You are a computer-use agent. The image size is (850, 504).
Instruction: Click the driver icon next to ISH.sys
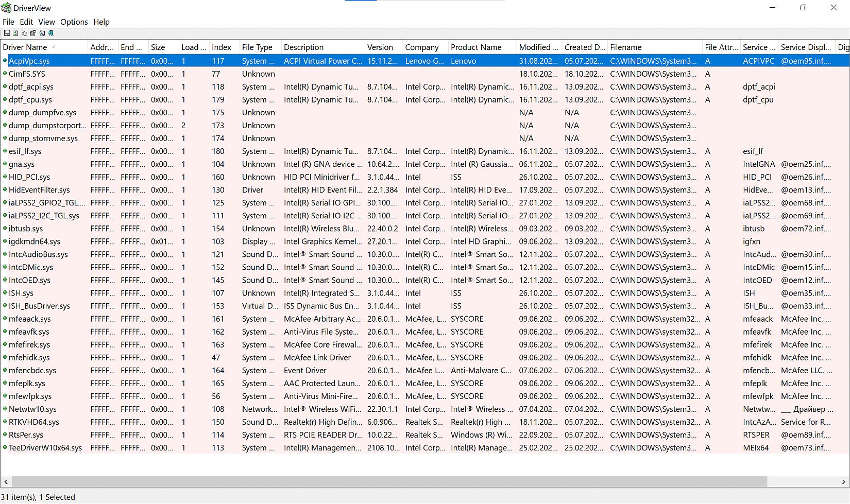[x=5, y=292]
